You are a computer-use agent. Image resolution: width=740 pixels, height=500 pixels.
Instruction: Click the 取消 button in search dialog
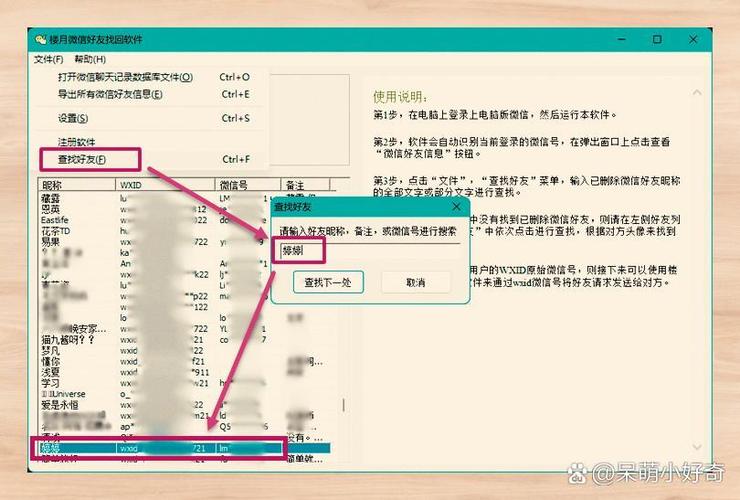416,282
